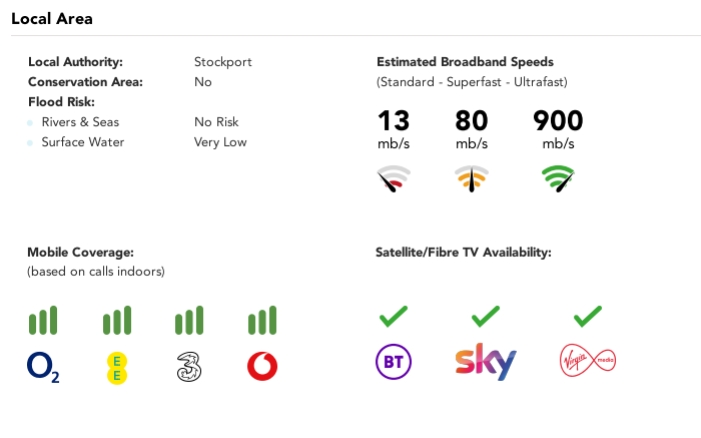Click the Sky logo

tap(485, 361)
